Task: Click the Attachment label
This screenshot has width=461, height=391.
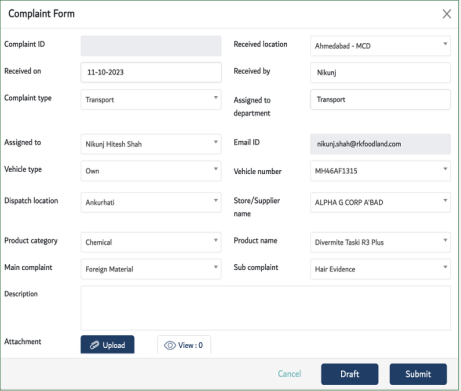Action: 23,341
